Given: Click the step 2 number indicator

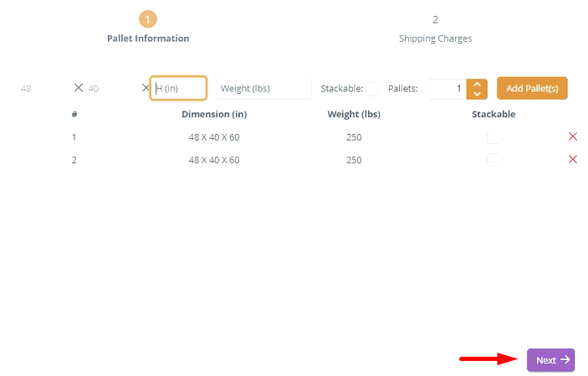Looking at the screenshot, I should point(435,19).
